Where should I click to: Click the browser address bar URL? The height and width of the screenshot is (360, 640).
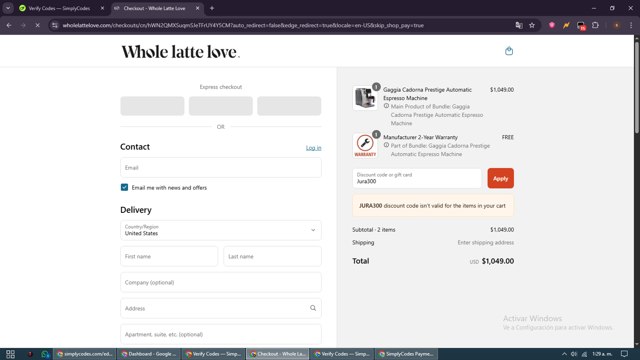243,25
